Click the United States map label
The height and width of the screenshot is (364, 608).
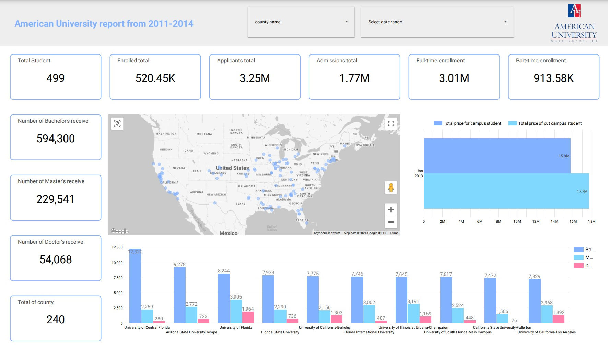click(232, 168)
